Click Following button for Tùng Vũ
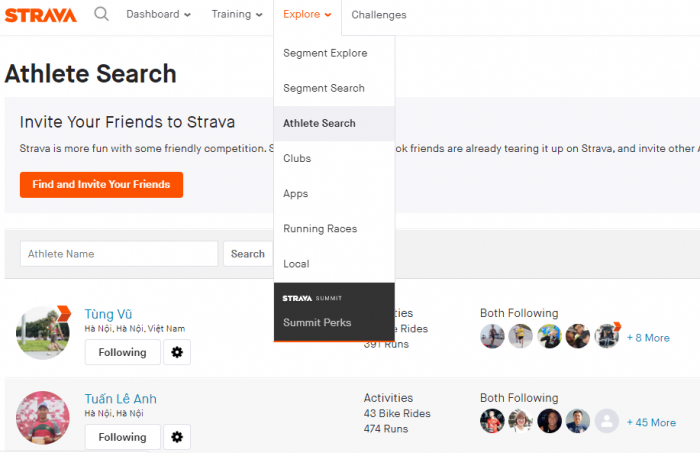The width and height of the screenshot is (700, 453). tap(122, 352)
